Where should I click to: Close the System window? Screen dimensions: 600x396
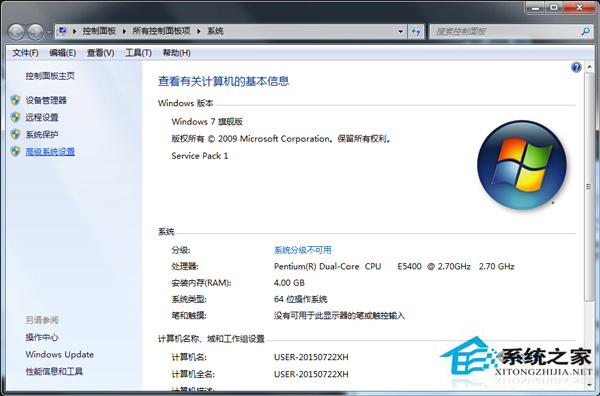pyautogui.click(x=579, y=7)
